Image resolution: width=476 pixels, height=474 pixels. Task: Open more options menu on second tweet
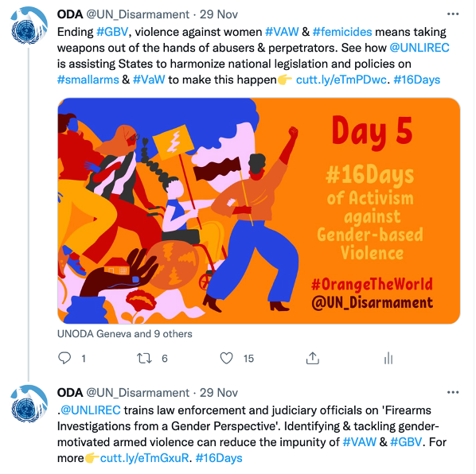(x=453, y=392)
